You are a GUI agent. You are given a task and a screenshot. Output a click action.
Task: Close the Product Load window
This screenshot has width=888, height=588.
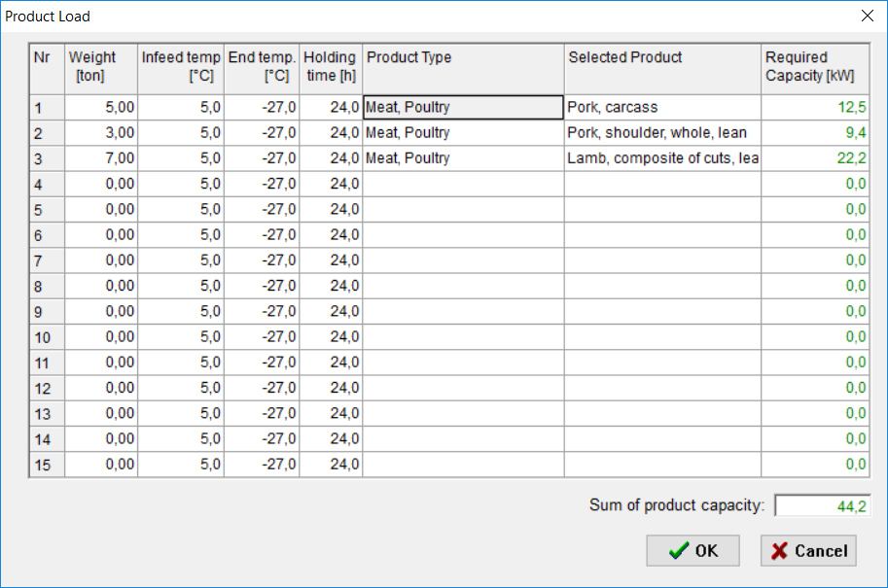click(867, 16)
